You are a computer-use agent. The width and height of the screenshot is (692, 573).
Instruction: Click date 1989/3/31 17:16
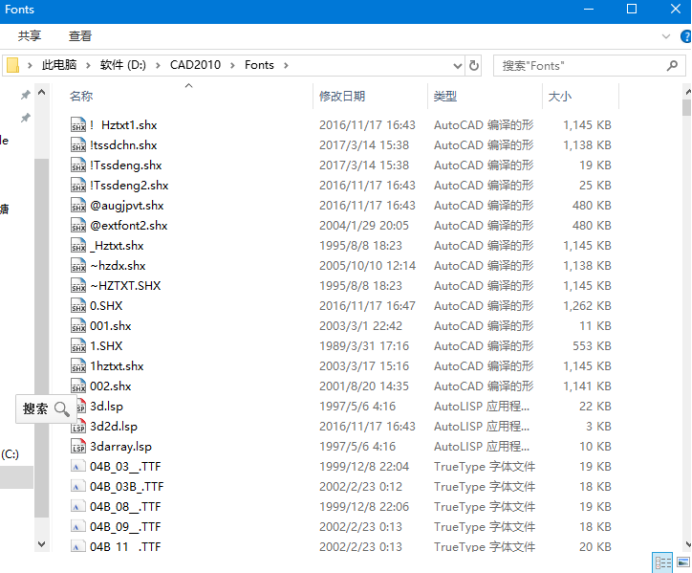tap(364, 346)
